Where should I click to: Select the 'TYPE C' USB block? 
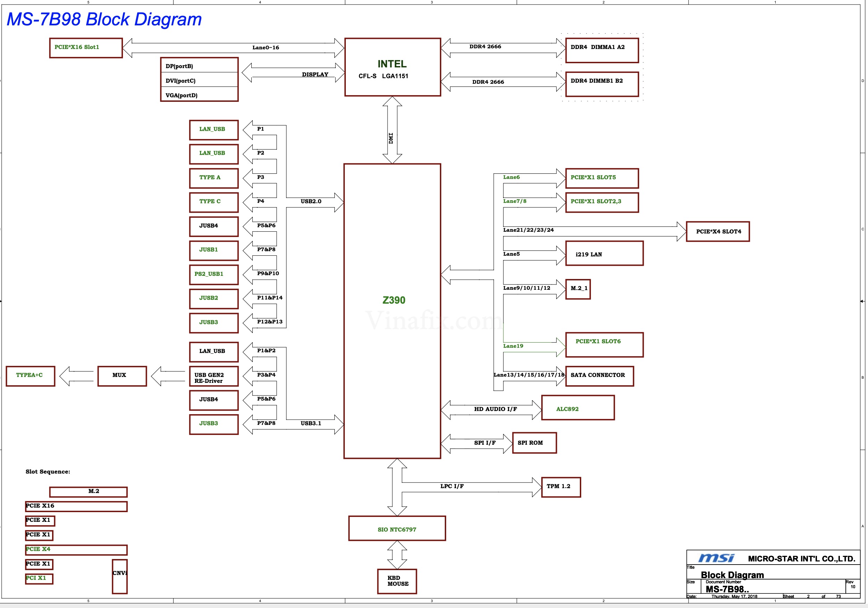214,203
